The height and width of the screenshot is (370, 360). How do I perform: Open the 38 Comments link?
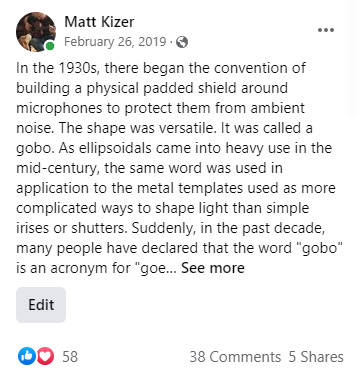[235, 357]
